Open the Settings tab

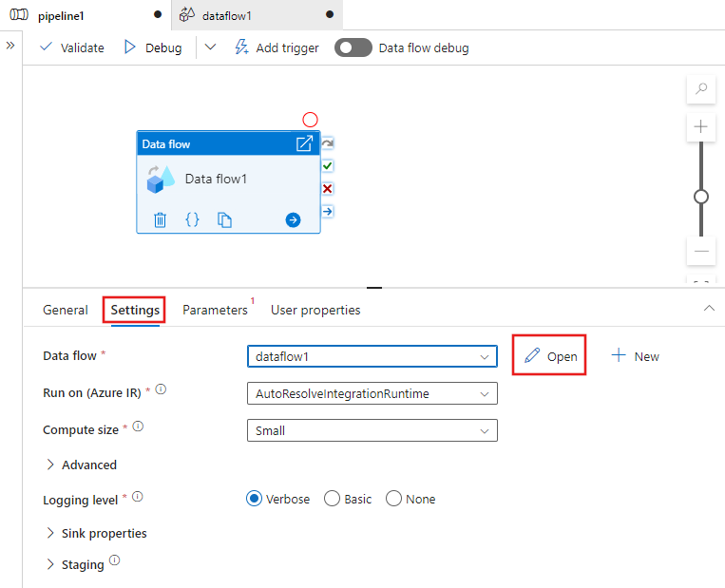click(135, 311)
